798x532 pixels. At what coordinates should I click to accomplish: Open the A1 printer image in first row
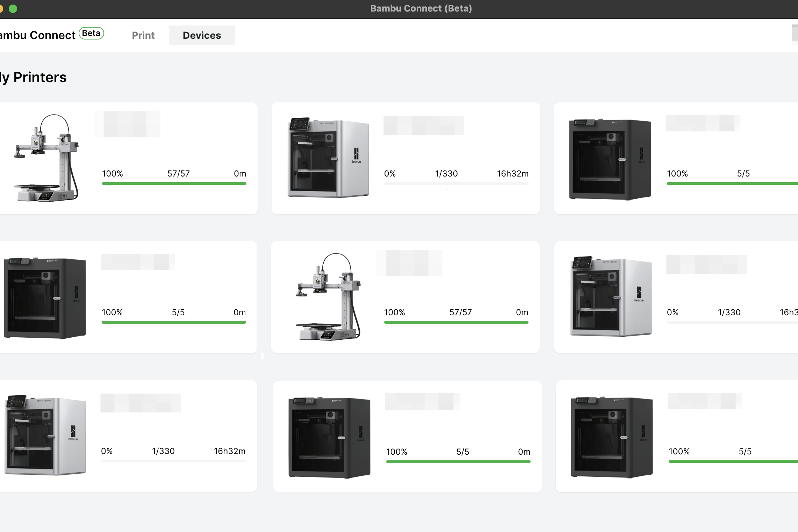[46, 158]
